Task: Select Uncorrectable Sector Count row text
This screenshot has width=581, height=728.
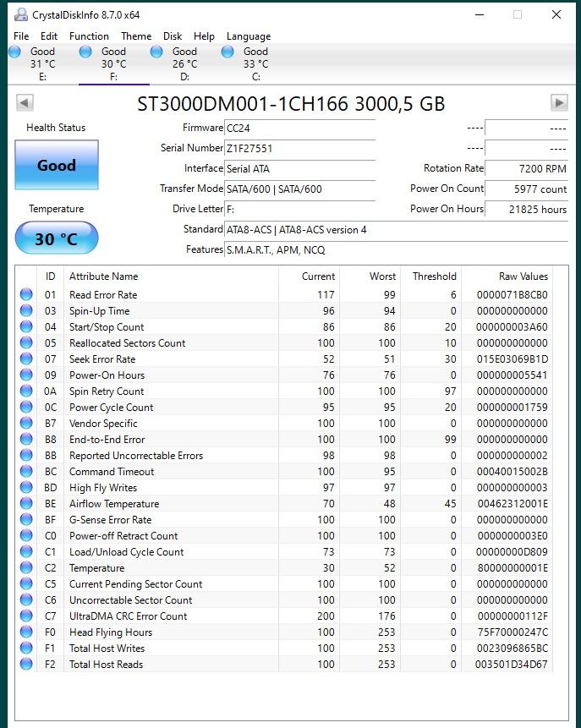Action: (130, 599)
